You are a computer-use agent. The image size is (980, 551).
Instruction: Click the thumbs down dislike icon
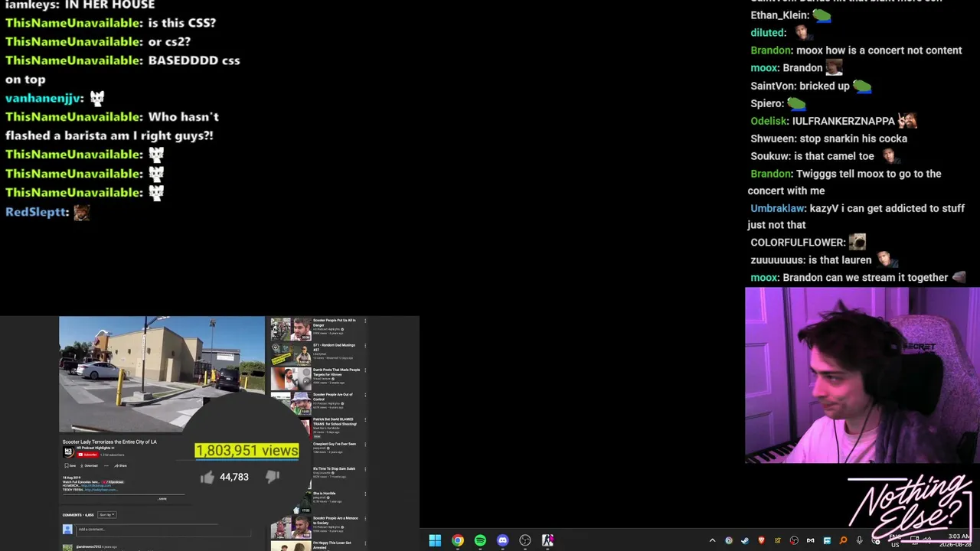coord(273,476)
